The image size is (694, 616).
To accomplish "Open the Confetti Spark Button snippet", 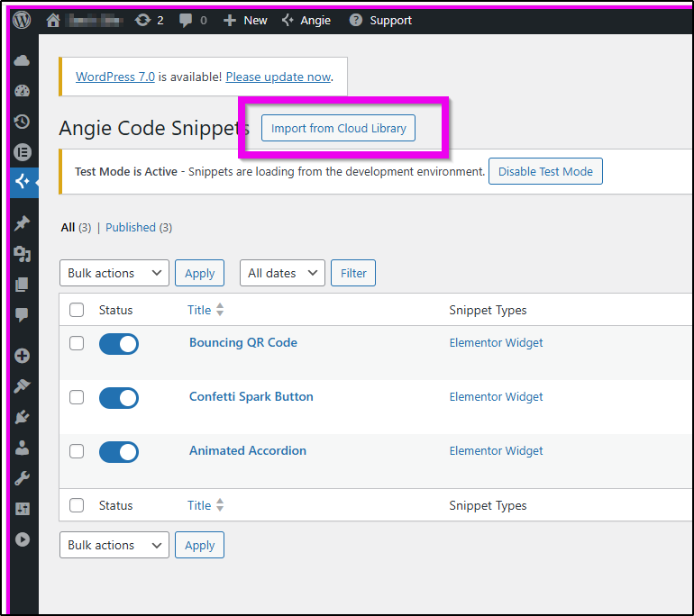I will [251, 396].
